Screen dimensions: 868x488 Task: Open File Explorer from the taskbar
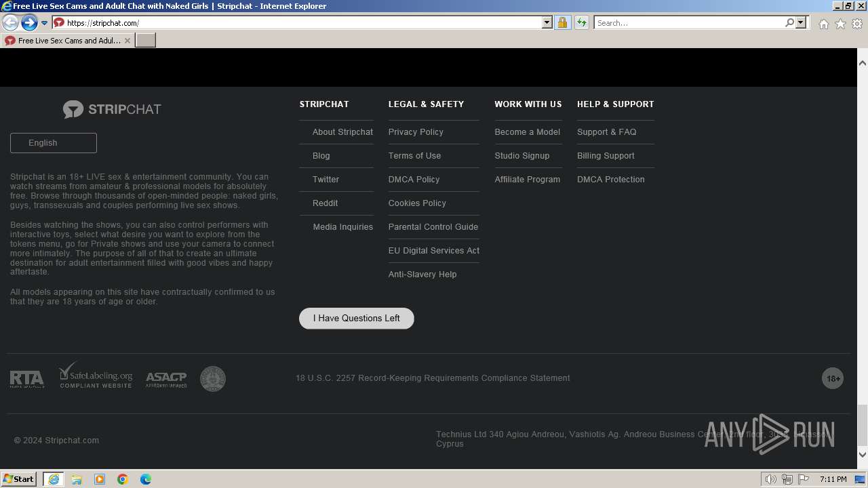(x=77, y=479)
